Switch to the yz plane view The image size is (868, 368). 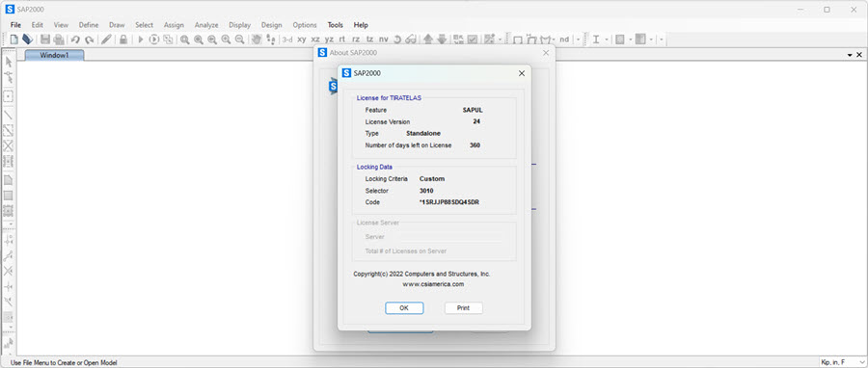[330, 39]
